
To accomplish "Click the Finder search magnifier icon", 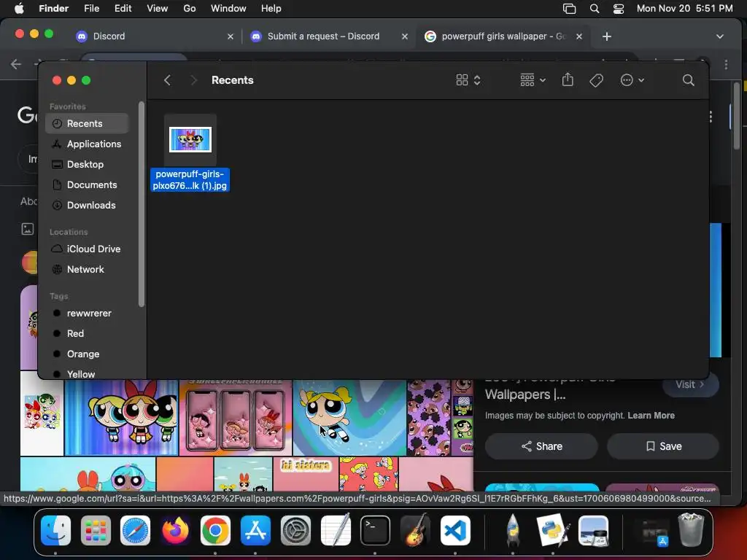I will pos(688,80).
